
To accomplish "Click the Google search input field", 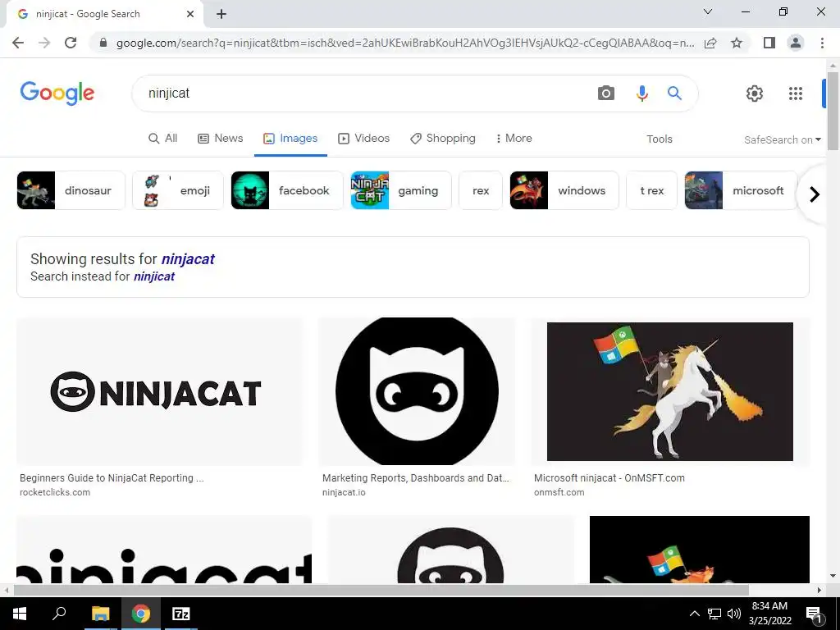I will click(x=364, y=94).
